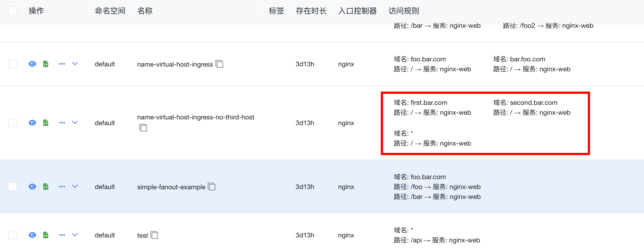The width and height of the screenshot is (644, 252).
Task: View simple-fanout-example with the eye icon
Action: (x=32, y=187)
